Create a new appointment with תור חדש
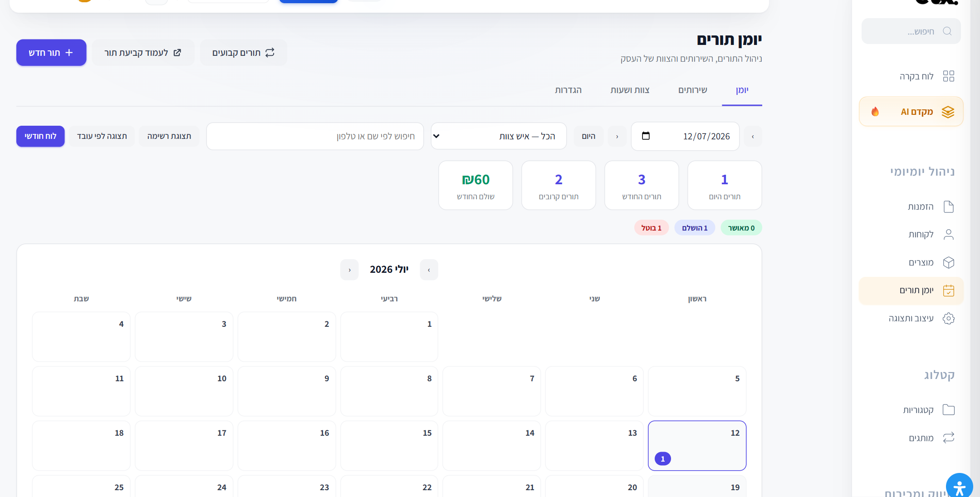The width and height of the screenshot is (980, 497). point(51,53)
